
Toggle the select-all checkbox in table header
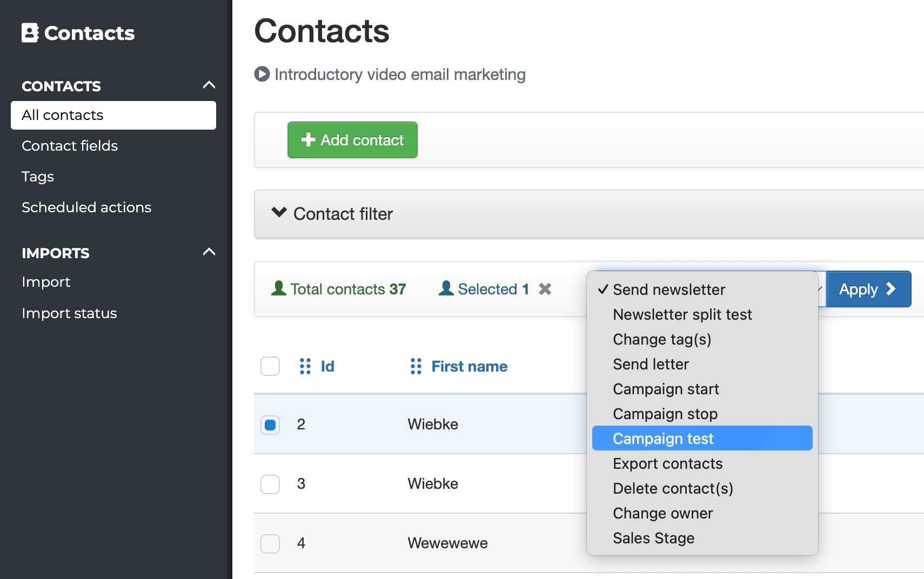click(270, 366)
